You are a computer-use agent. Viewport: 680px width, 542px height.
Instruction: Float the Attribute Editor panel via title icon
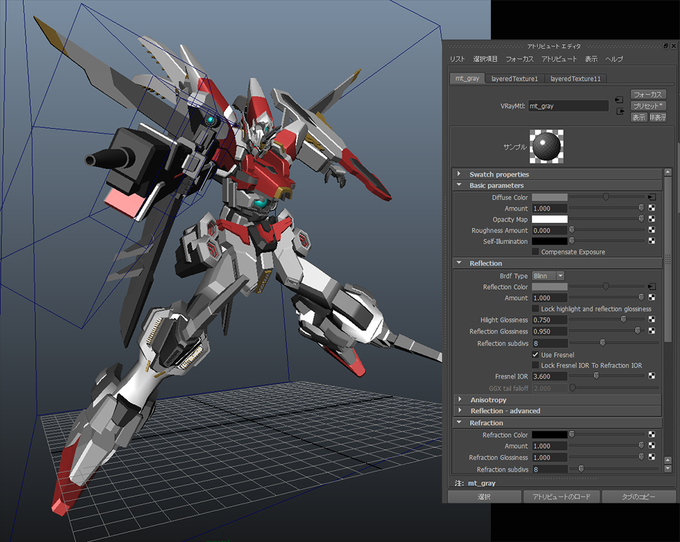click(666, 46)
